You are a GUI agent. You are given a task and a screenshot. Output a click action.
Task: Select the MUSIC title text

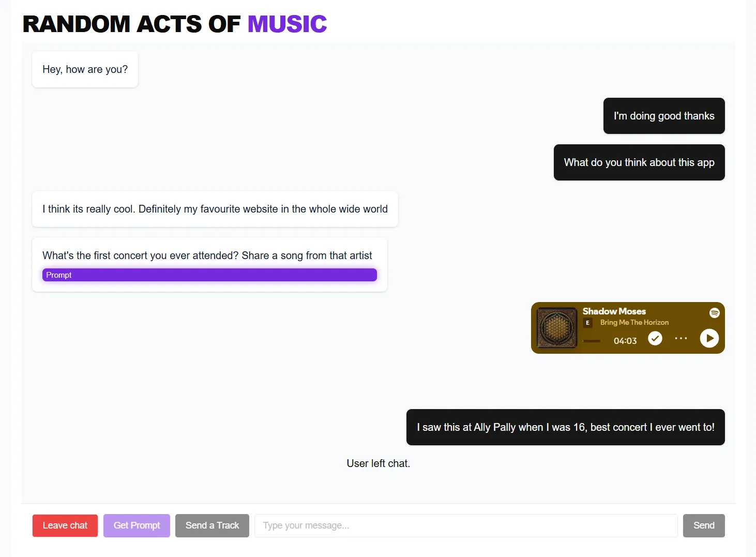pyautogui.click(x=287, y=23)
